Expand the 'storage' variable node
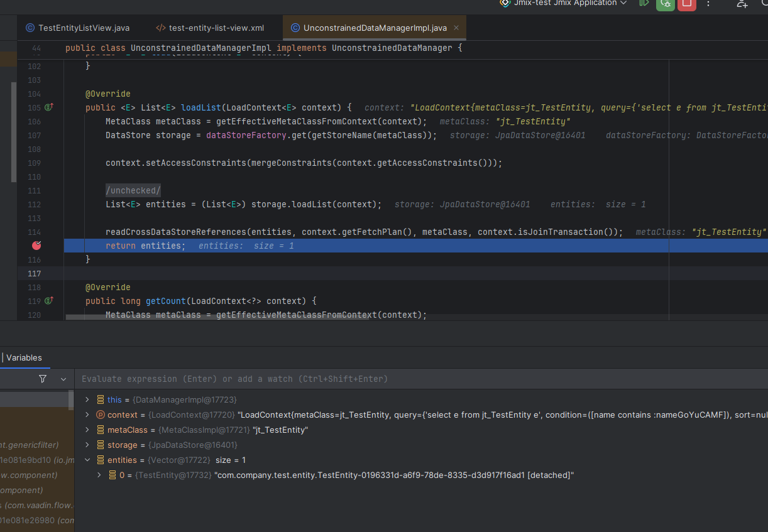Screen dimensions: 768x532 (87, 445)
